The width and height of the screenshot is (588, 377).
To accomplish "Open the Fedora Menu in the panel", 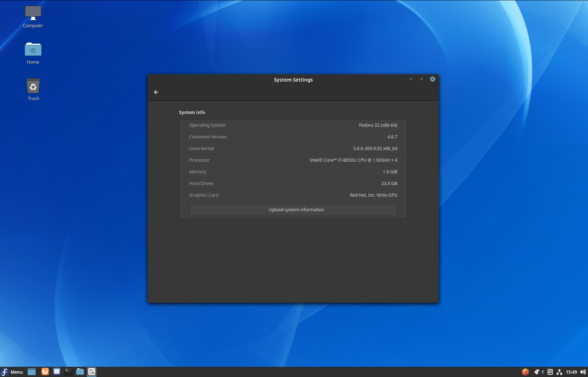I will click(12, 372).
